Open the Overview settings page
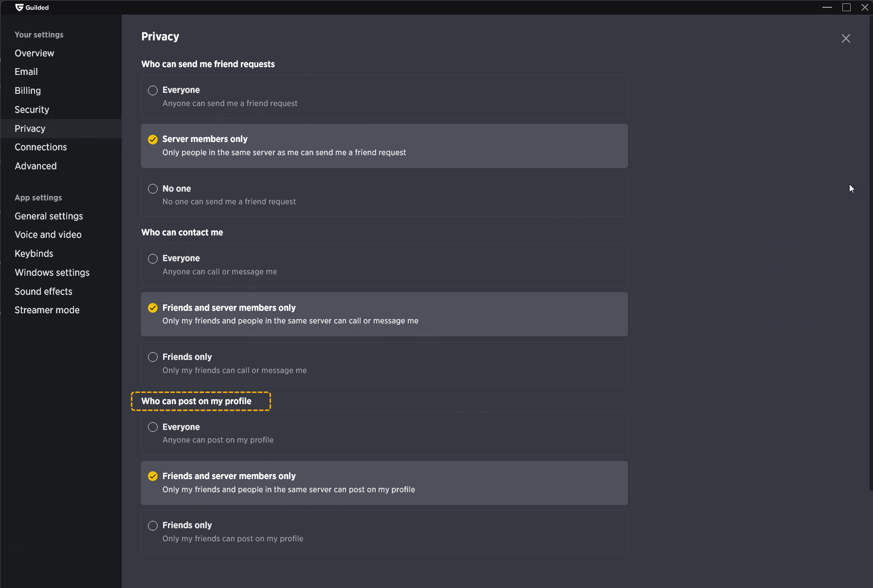873x588 pixels. (x=61, y=53)
